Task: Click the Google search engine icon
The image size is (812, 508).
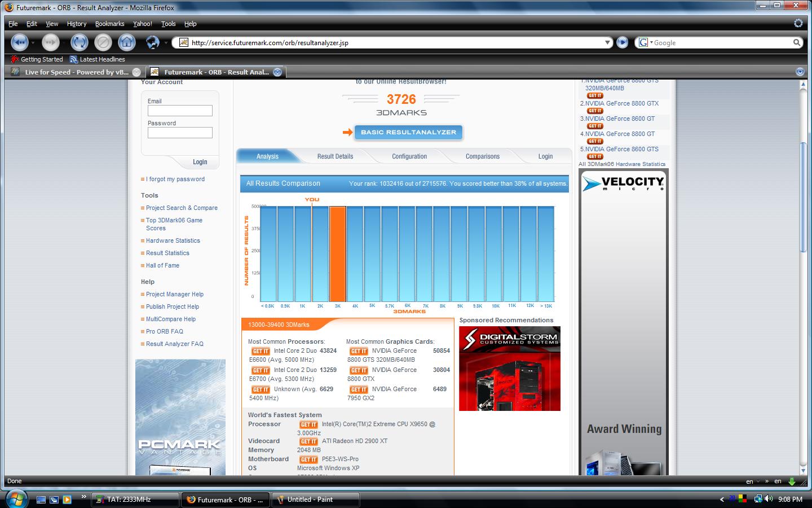Action: coord(643,42)
